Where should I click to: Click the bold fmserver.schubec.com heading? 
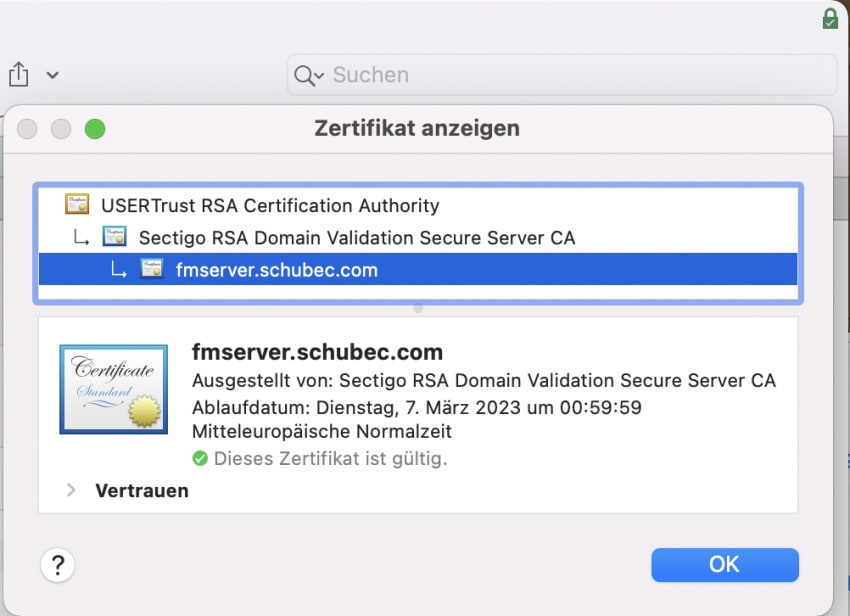317,352
